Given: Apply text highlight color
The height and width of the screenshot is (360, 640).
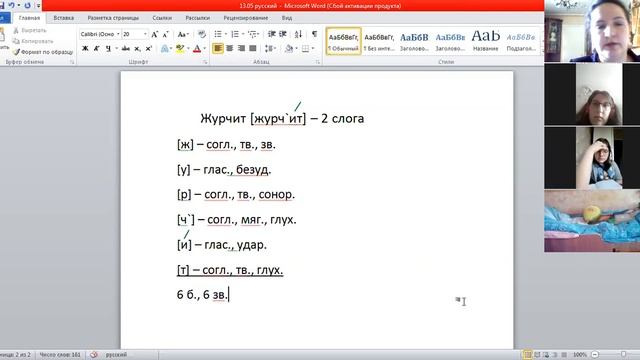Looking at the screenshot, I should [180, 49].
